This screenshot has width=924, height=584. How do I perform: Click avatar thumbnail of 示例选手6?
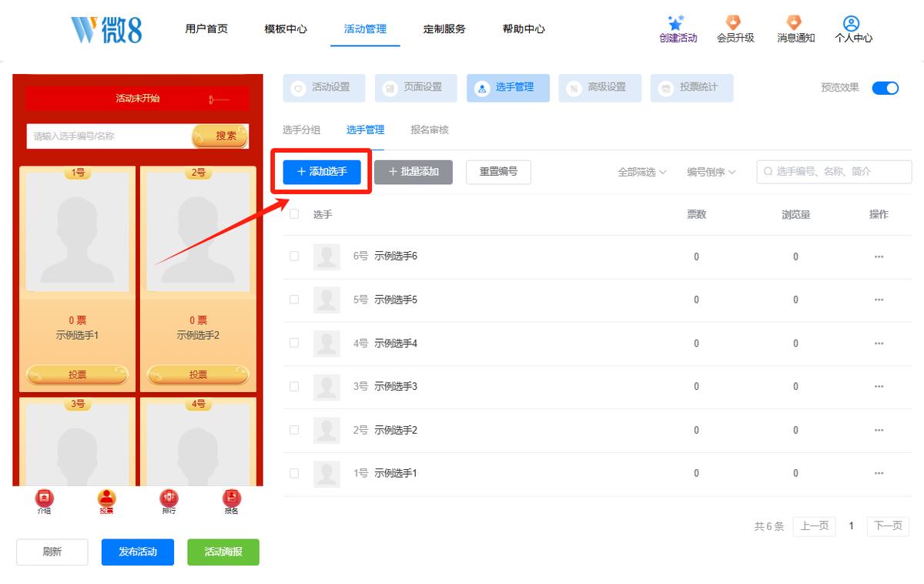326,257
